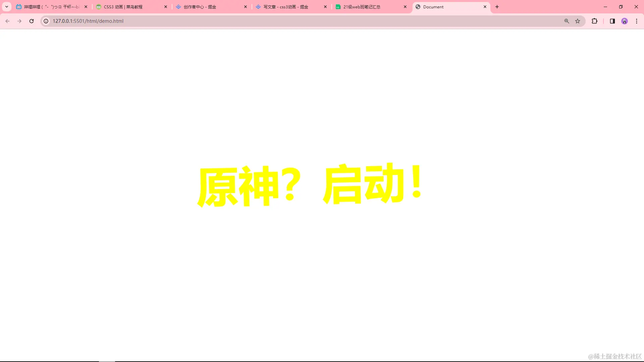The height and width of the screenshot is (362, 644).
Task: Reload the demo.html page
Action: click(32, 21)
